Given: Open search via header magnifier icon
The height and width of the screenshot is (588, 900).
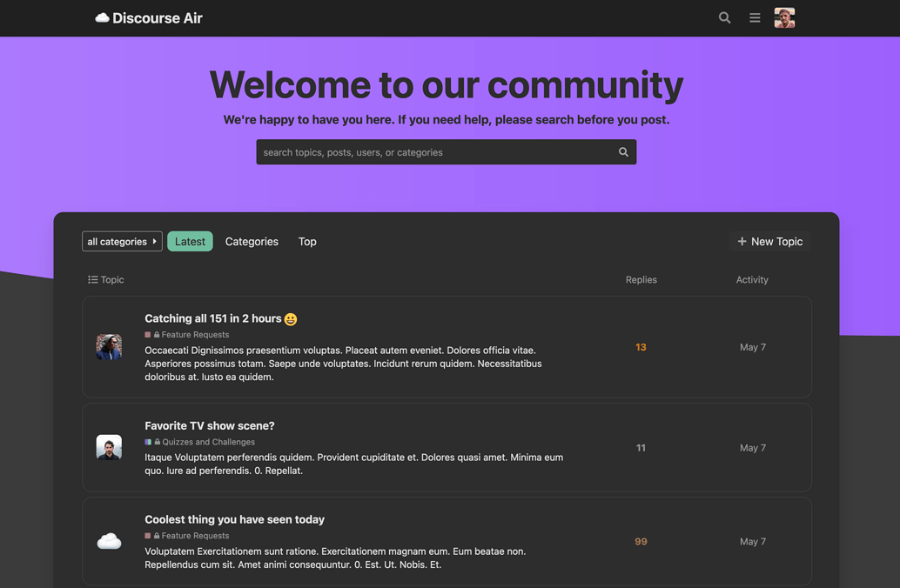Looking at the screenshot, I should (724, 18).
